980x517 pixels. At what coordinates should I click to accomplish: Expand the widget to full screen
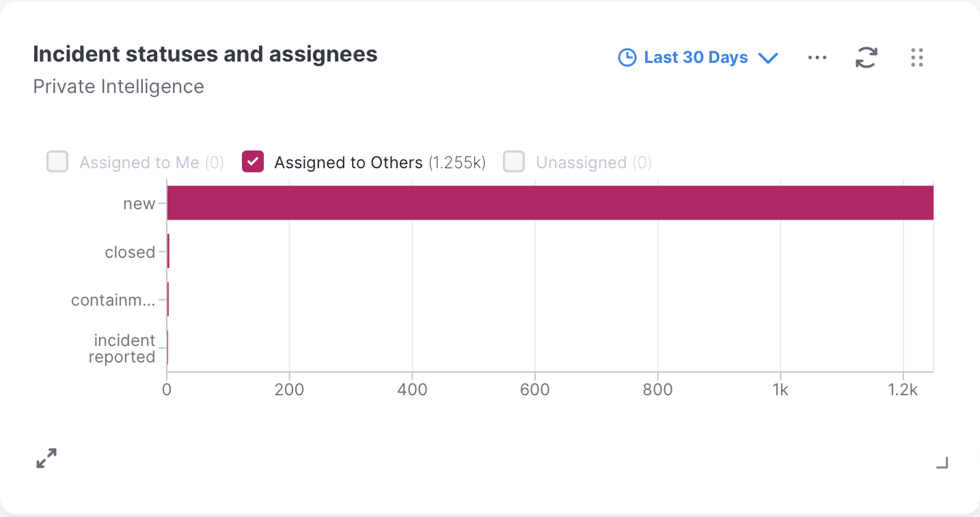click(46, 458)
